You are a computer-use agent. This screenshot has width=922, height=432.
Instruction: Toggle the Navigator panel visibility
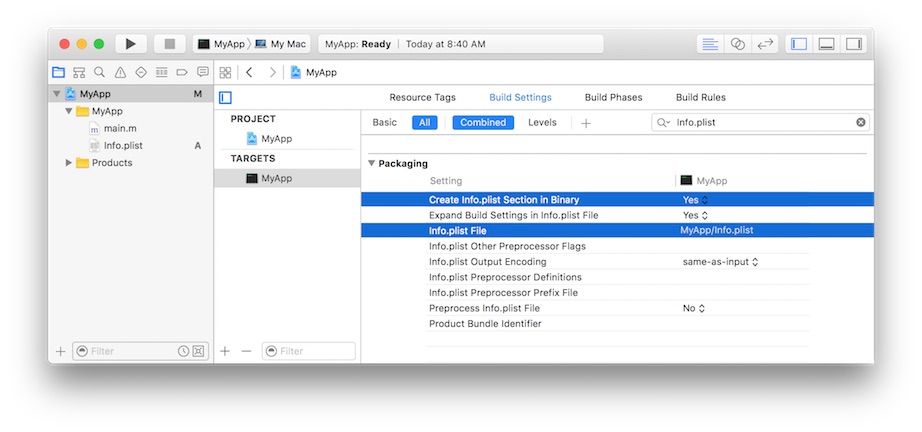pyautogui.click(x=798, y=44)
